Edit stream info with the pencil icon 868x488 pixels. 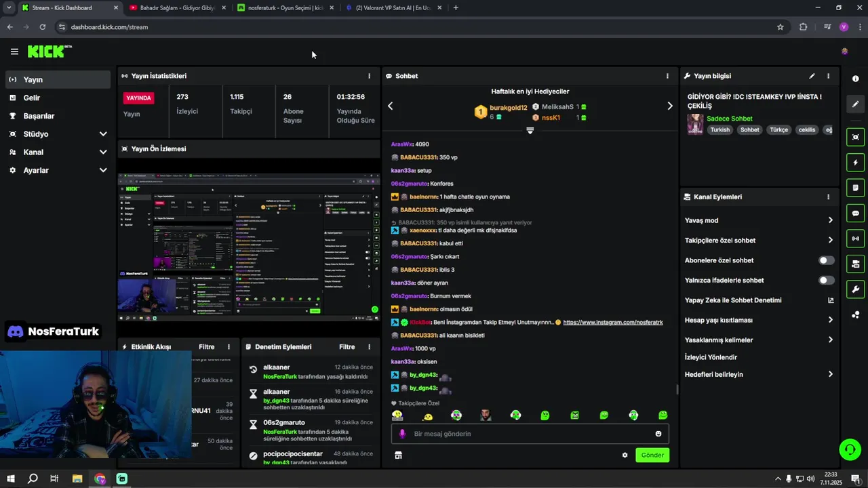[812, 76]
